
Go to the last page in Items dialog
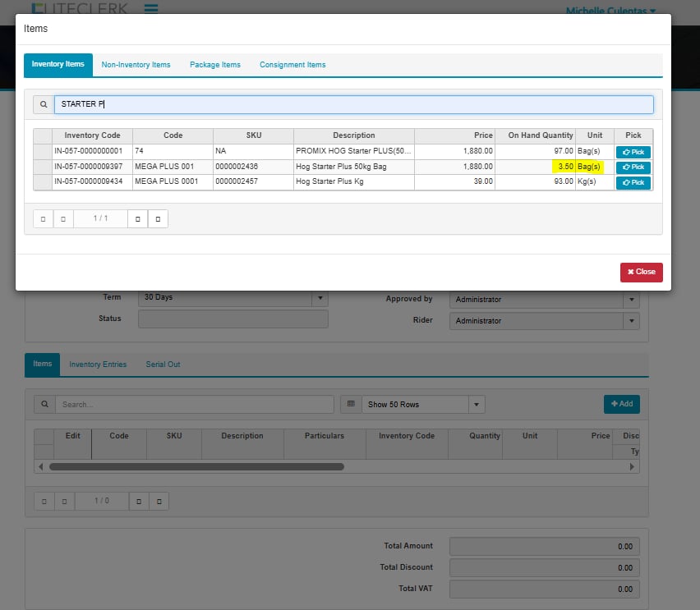point(158,219)
